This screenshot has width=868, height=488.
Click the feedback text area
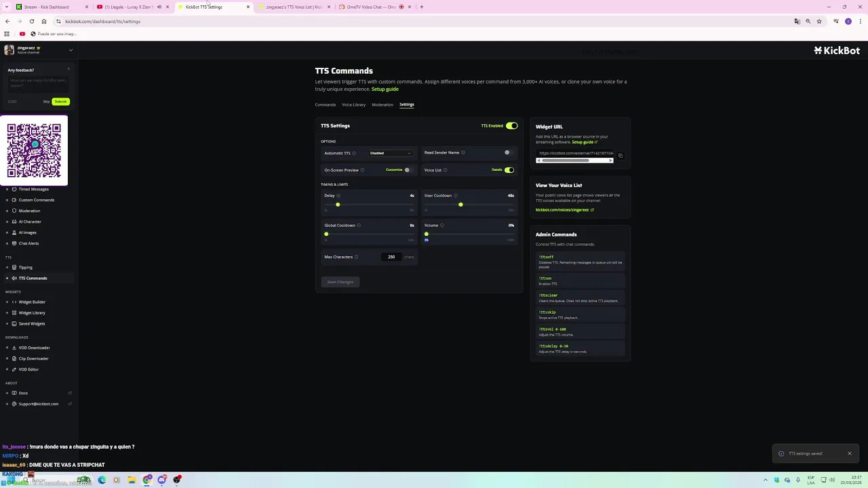click(39, 85)
